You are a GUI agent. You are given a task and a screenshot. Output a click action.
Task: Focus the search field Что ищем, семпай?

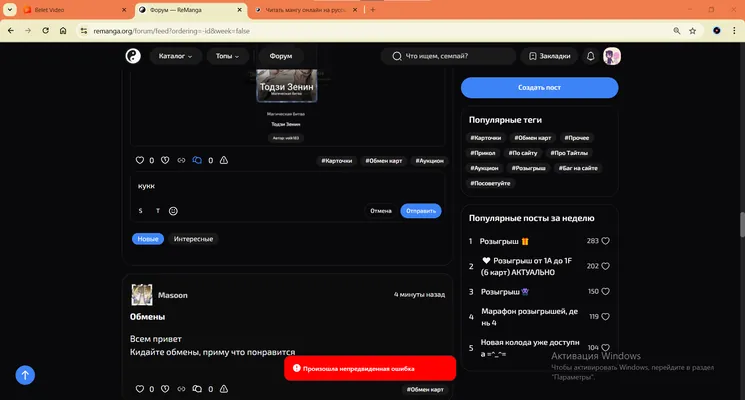[449, 56]
